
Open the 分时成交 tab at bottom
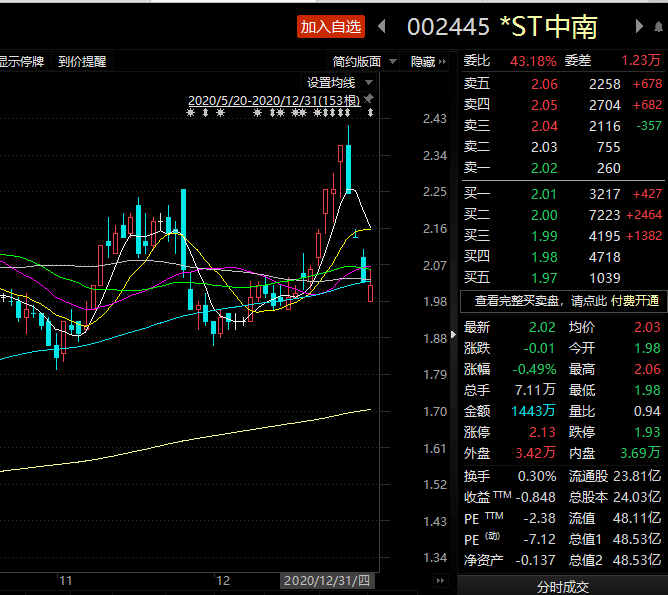563,586
